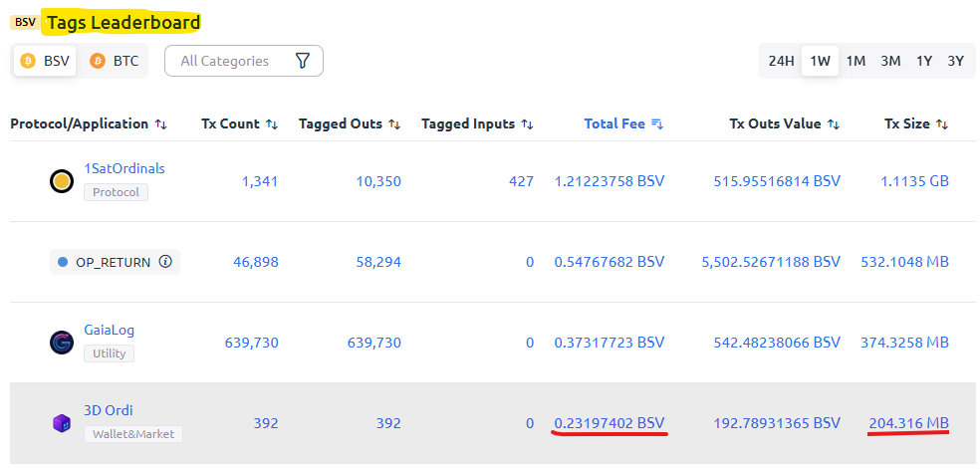
Task: Click the Tx Size column header text
Action: tap(907, 123)
